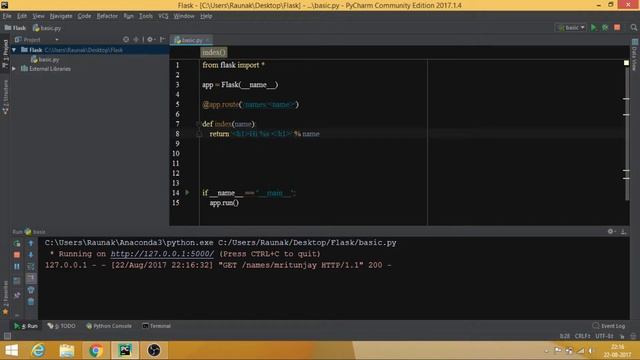The image size is (640, 360).
Task: Start debugging with the bug icon
Action: coord(605,27)
